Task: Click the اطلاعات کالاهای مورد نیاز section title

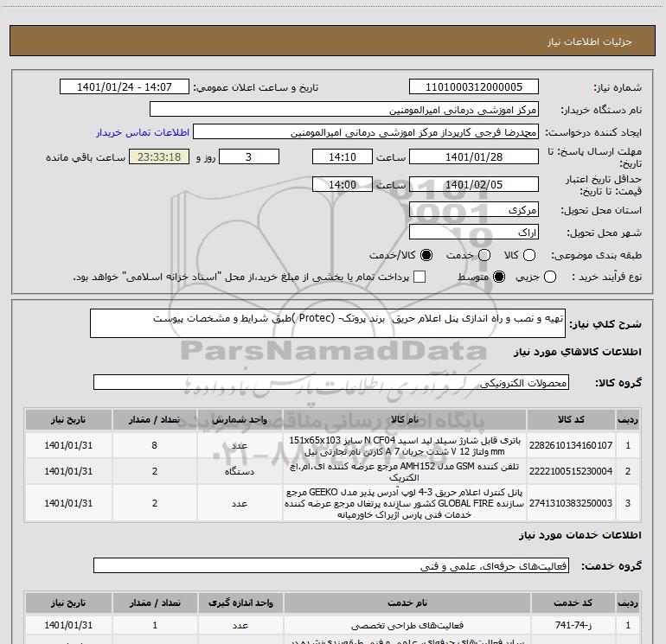Action: pyautogui.click(x=577, y=352)
